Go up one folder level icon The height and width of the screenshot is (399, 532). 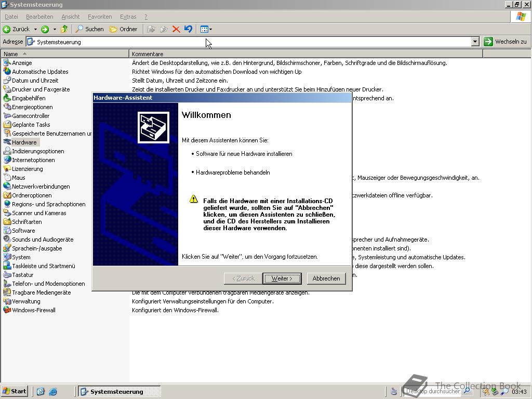click(x=64, y=29)
